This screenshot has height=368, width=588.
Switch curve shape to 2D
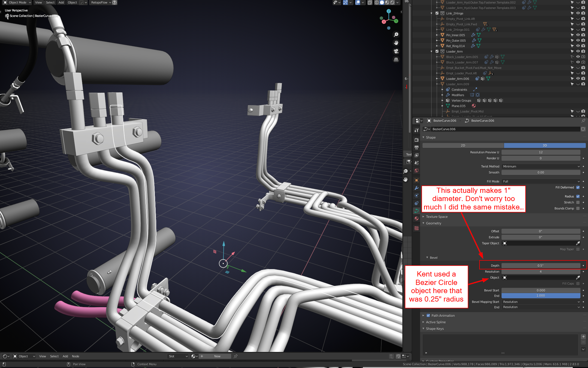point(463,145)
